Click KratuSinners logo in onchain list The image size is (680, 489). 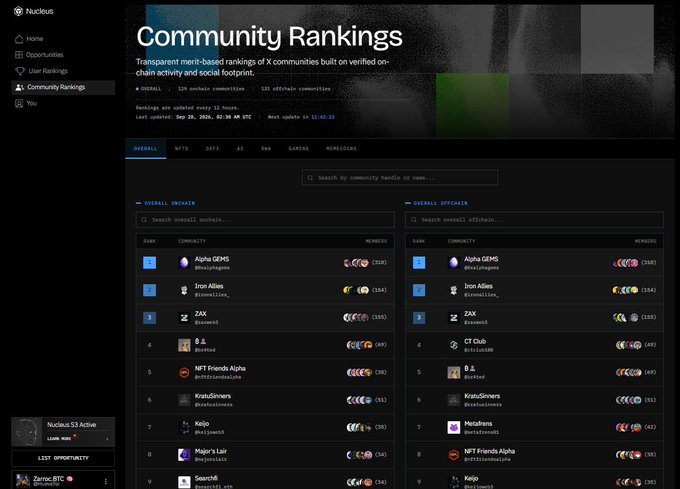(184, 400)
